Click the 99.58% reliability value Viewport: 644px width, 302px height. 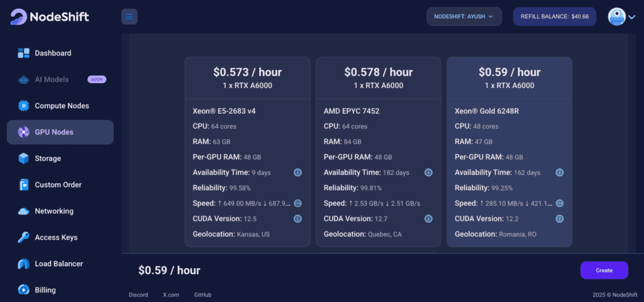(x=239, y=188)
